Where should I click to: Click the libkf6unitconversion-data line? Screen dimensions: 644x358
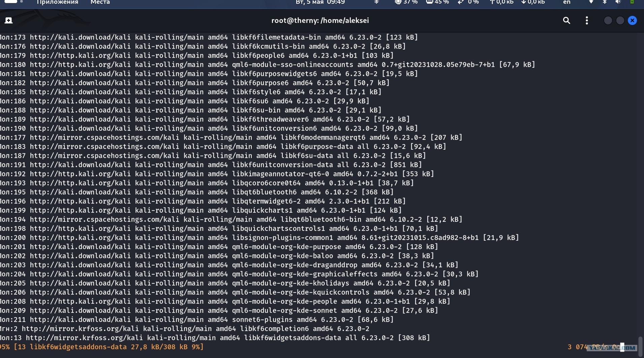click(x=211, y=165)
